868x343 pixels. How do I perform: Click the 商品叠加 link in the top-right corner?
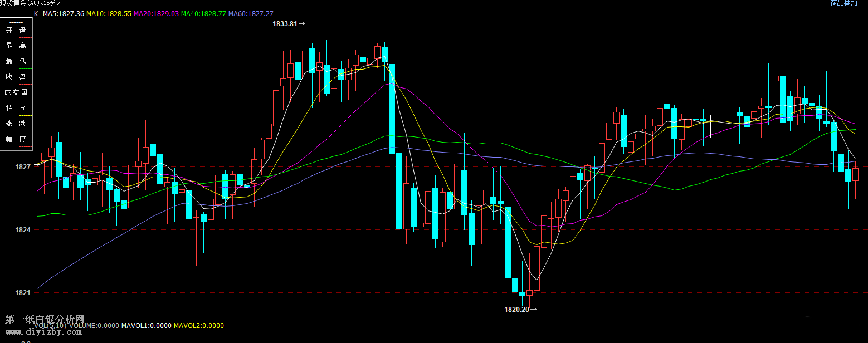[x=843, y=3]
